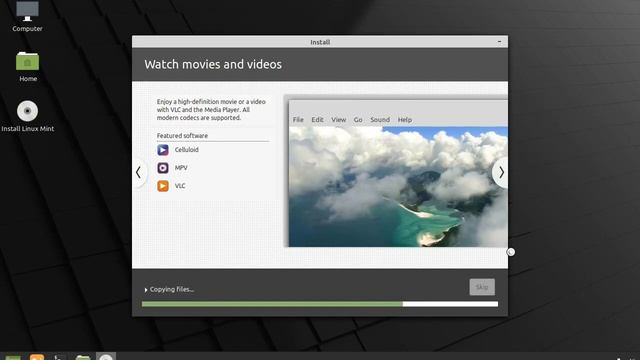Viewport: 640px width, 360px height.
Task: Click the Watch movies and videos heading
Action: click(x=213, y=64)
